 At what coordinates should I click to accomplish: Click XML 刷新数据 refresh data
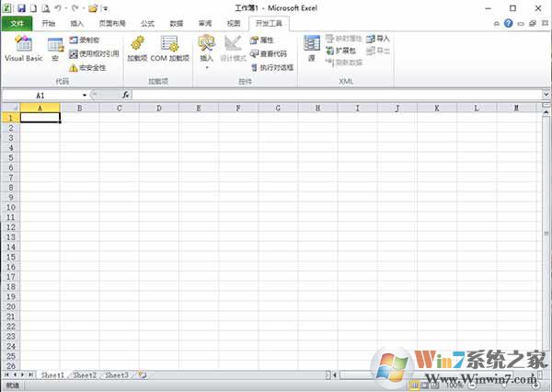[x=343, y=63]
